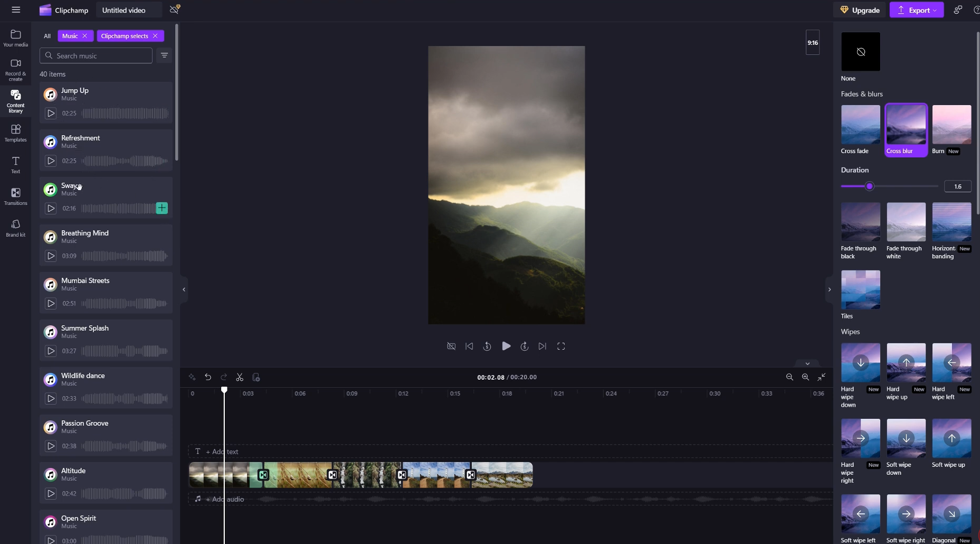Open the Text panel from the sidebar
Screen dimensions: 980x544
[x=15, y=164]
